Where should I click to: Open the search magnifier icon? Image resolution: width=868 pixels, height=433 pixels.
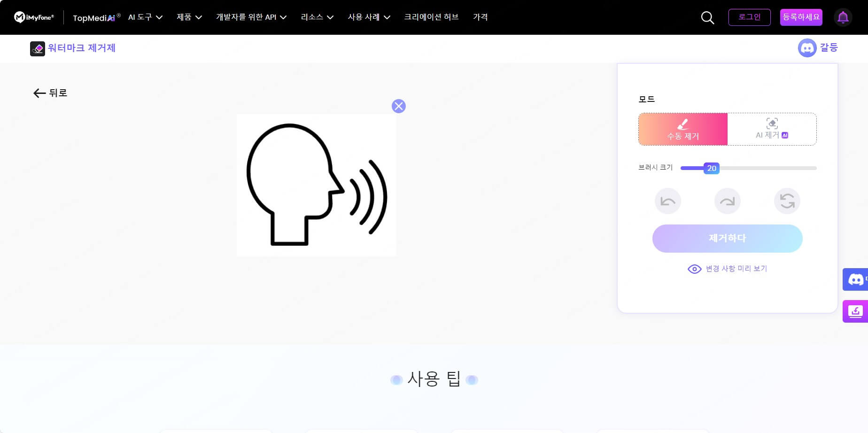707,18
